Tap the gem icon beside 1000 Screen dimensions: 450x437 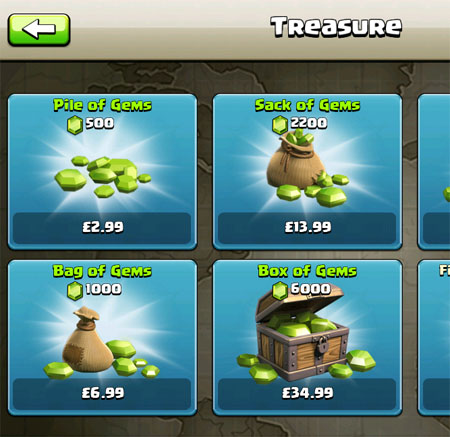(x=75, y=291)
